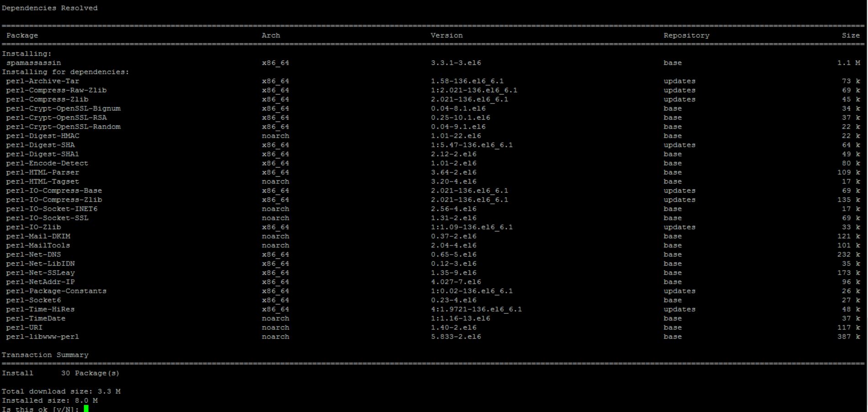868x412 pixels.
Task: Select the 387 k size of perl-libwww-perl
Action: tap(849, 336)
